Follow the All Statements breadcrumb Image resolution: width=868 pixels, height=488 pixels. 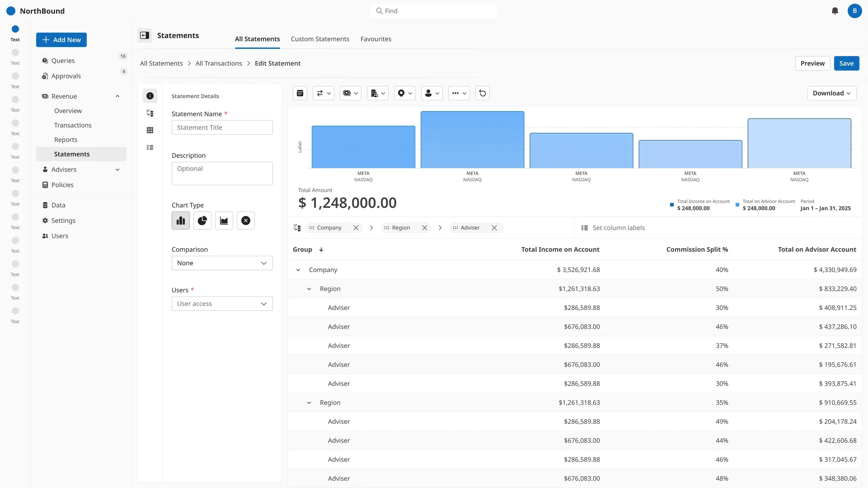161,63
